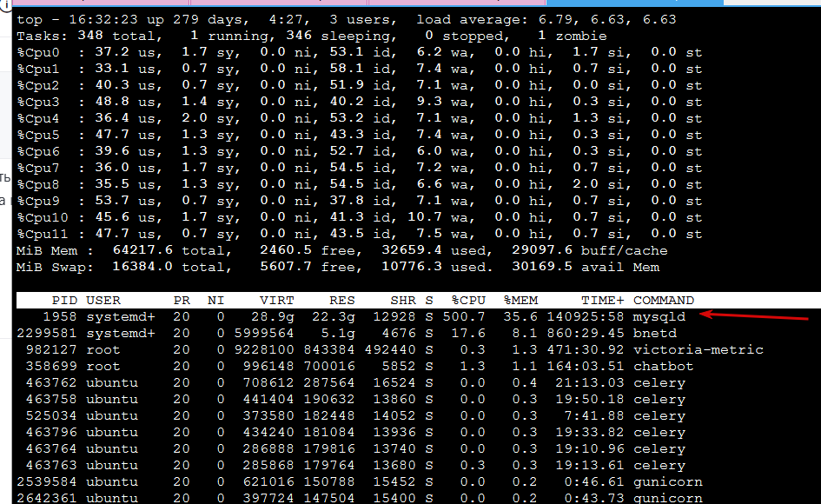821x504 pixels.
Task: Select celery process PID 463758
Action: tap(51, 399)
